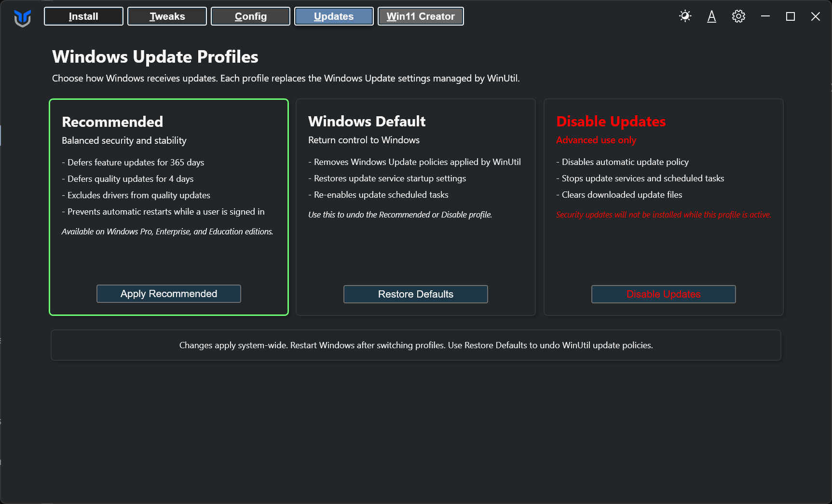Click the 'Recommended' card heading
The width and height of the screenshot is (832, 504).
(x=112, y=122)
